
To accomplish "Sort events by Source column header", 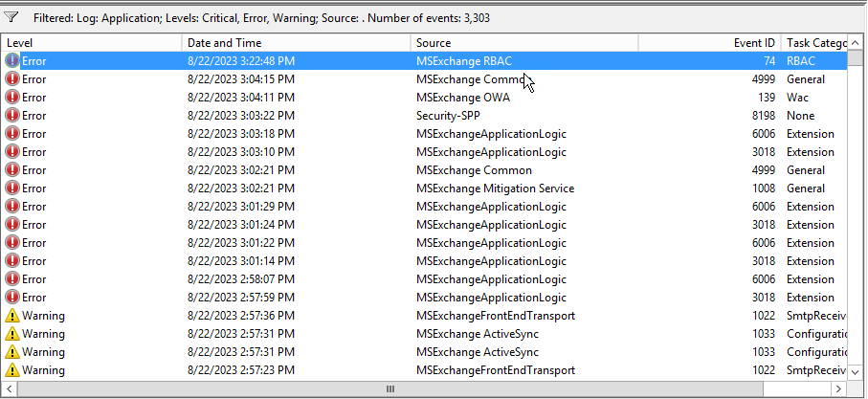I will (x=524, y=43).
